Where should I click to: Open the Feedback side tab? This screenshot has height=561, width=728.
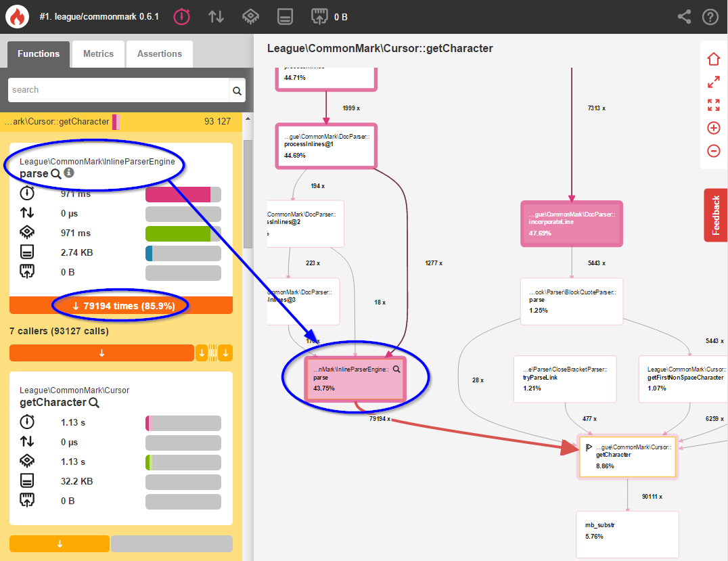[715, 215]
